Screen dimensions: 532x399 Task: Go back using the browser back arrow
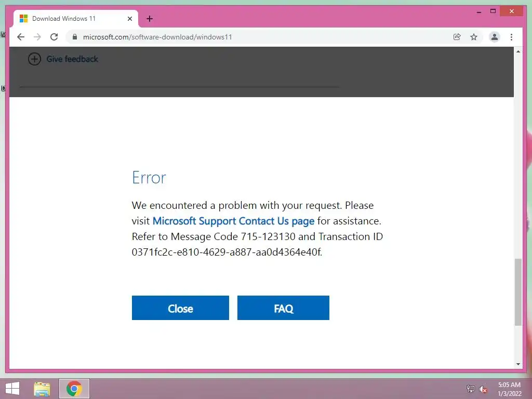coord(21,37)
